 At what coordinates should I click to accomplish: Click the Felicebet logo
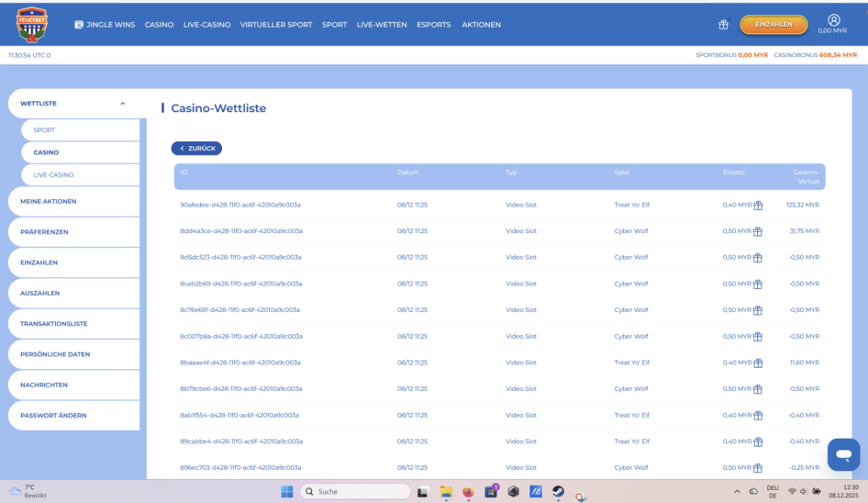point(33,24)
